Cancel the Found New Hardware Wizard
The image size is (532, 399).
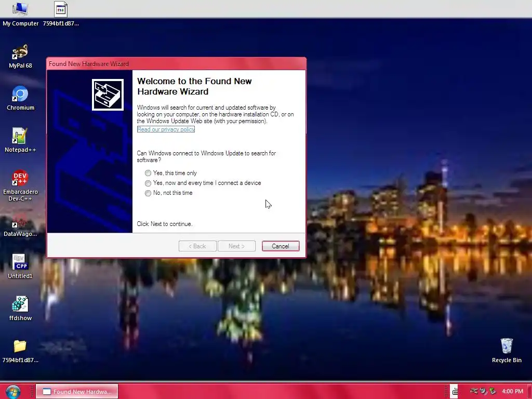point(281,246)
